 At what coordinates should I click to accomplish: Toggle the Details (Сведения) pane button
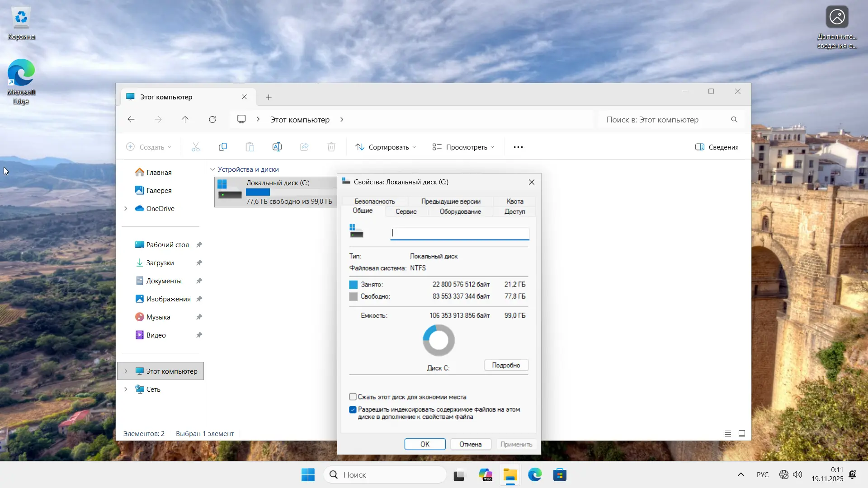tap(717, 147)
